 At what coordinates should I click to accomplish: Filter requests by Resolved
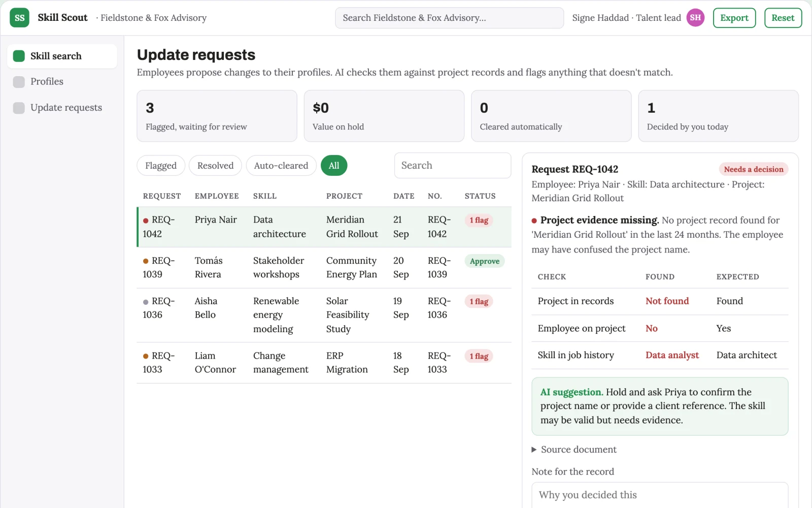tap(215, 166)
